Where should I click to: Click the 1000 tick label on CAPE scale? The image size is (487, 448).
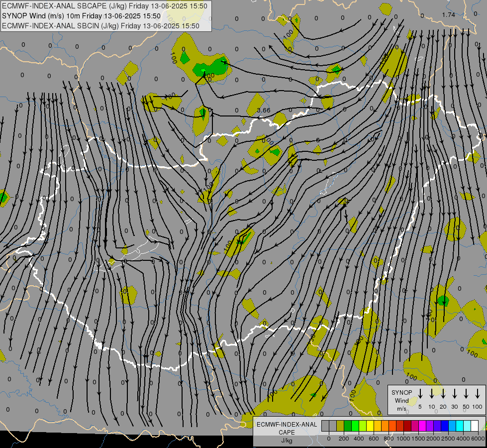[x=403, y=439]
